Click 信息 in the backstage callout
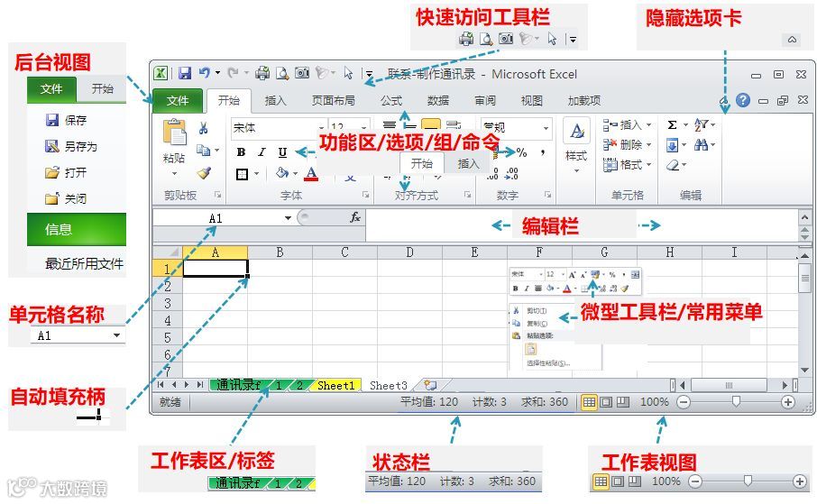Screen dimensions: 817x504 tap(77, 229)
